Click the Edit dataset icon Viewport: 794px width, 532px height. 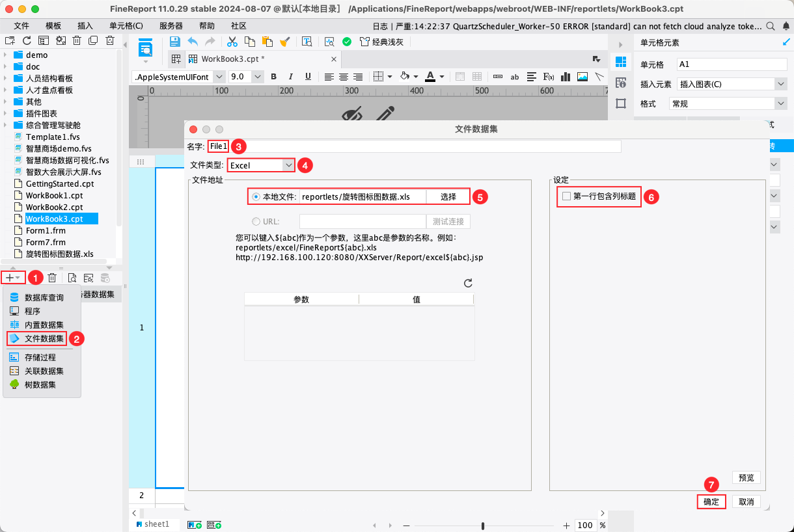pos(89,278)
